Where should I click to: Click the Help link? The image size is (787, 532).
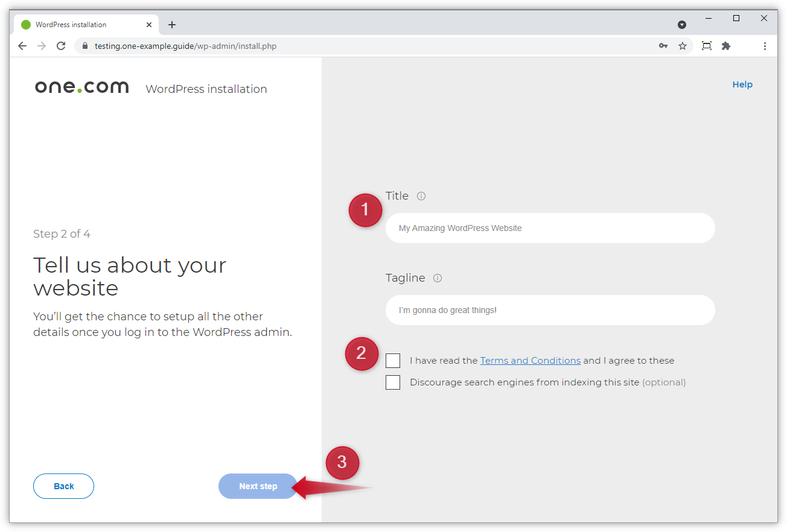pos(742,84)
